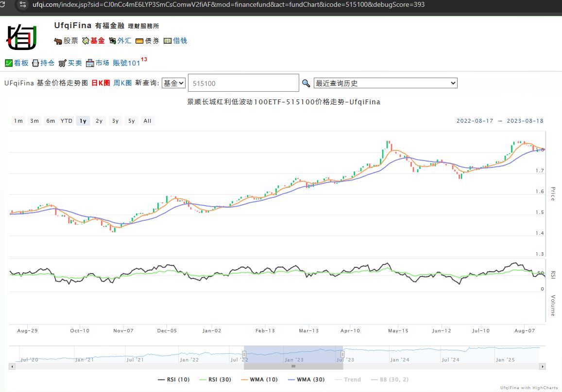Switch to the 周K图 weekly chart

click(122, 83)
